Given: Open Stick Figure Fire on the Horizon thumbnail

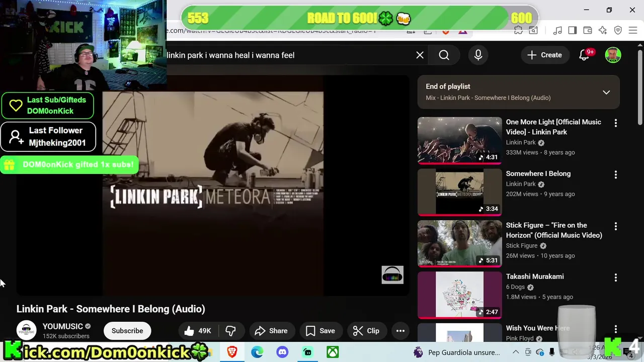Looking at the screenshot, I should [459, 244].
